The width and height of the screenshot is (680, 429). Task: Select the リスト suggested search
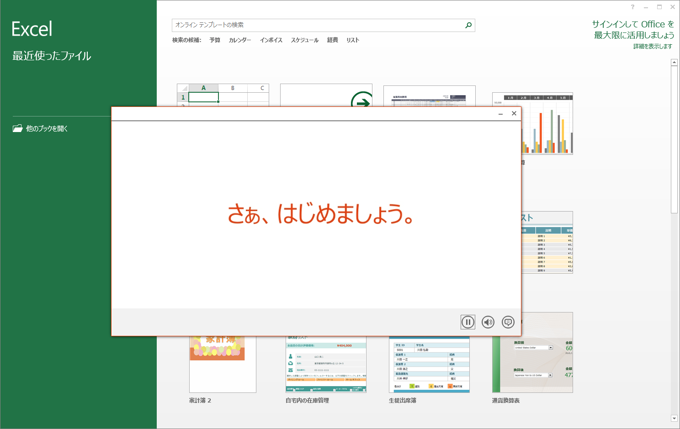[353, 40]
